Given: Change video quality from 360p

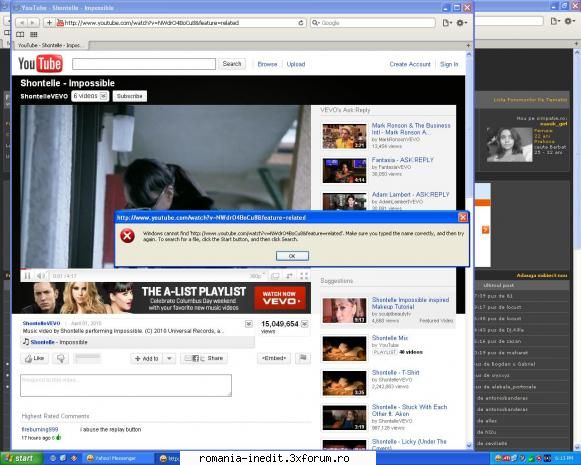Looking at the screenshot, I should click(257, 276).
